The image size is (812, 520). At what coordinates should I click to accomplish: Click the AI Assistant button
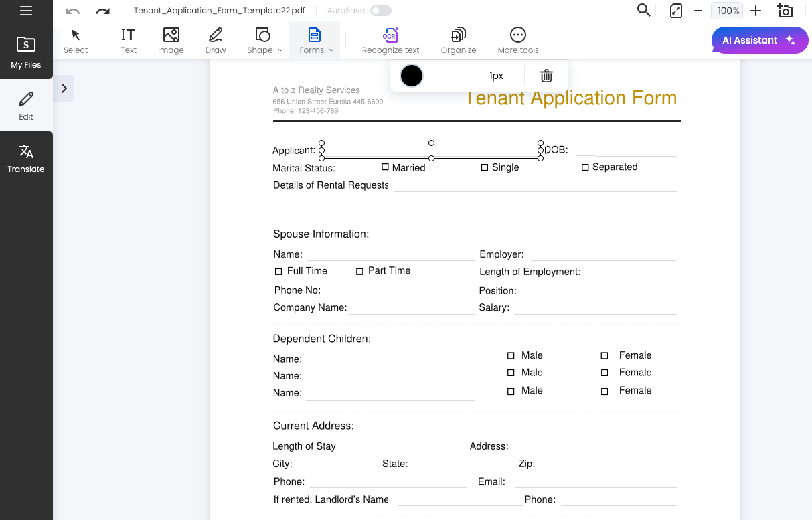759,40
